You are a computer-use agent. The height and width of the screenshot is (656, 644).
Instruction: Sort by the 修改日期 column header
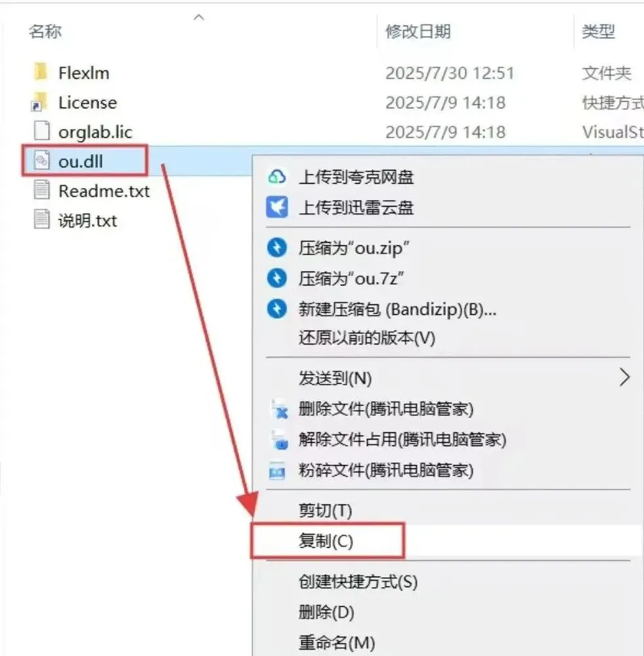click(x=418, y=31)
